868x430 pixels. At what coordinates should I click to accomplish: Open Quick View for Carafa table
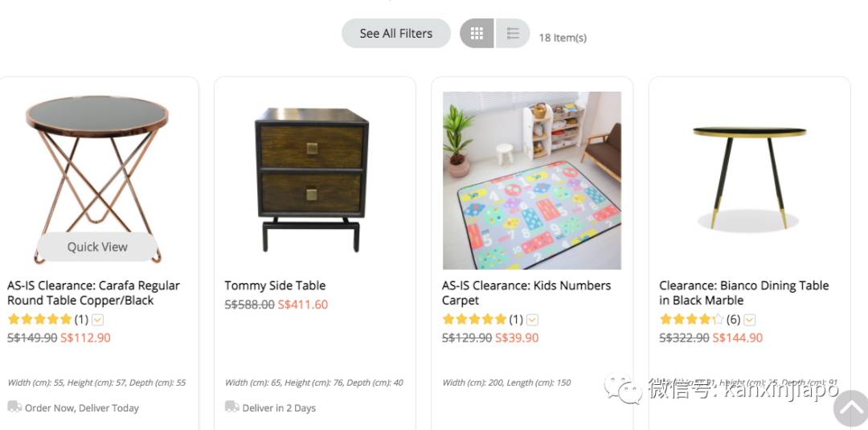[97, 247]
